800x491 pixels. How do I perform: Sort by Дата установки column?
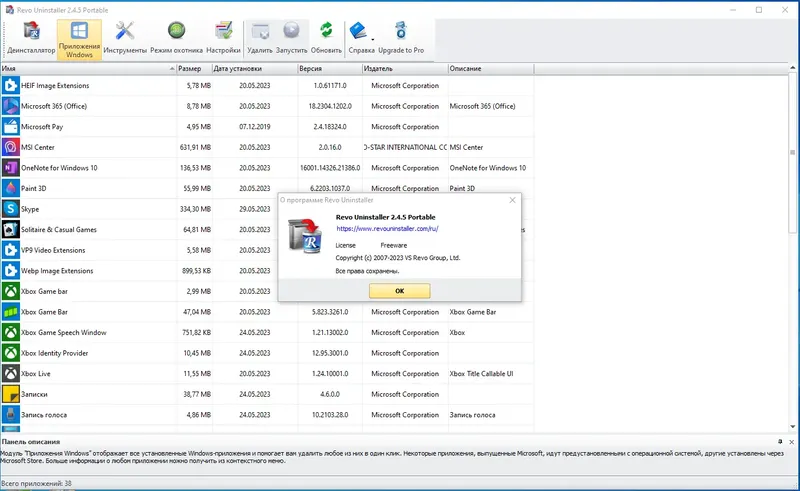(x=255, y=68)
